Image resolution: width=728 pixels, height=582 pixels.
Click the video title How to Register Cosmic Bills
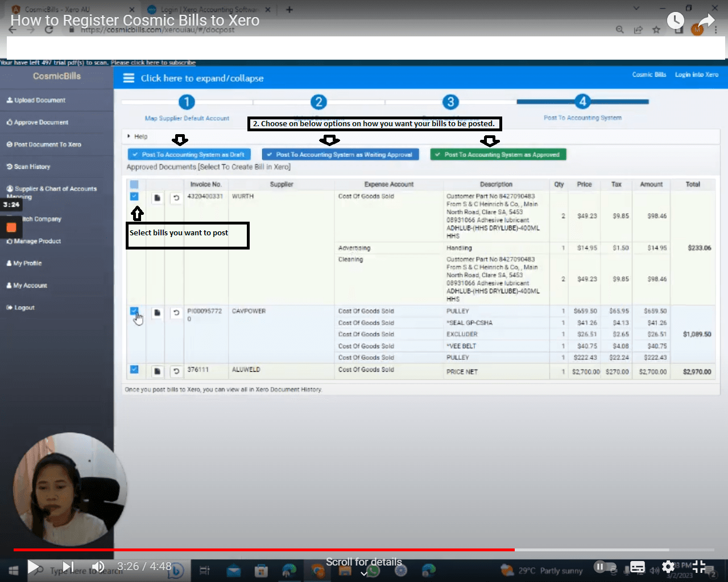(135, 20)
